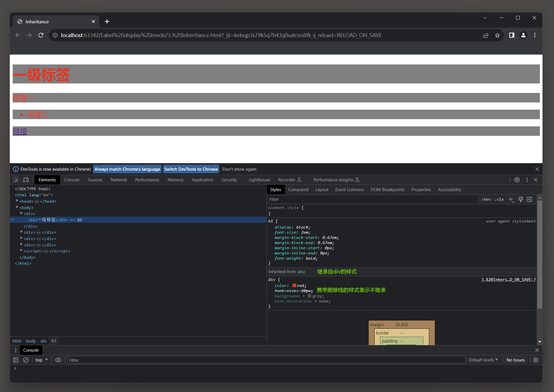This screenshot has width=554, height=392.
Task: Bookmark this tab with star icon
Action: click(x=498, y=35)
